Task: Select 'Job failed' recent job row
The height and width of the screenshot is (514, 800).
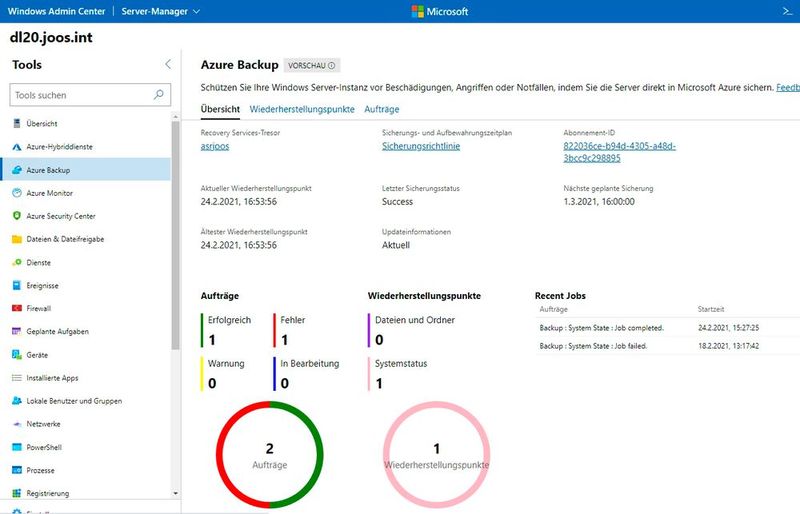Action: tap(667, 346)
